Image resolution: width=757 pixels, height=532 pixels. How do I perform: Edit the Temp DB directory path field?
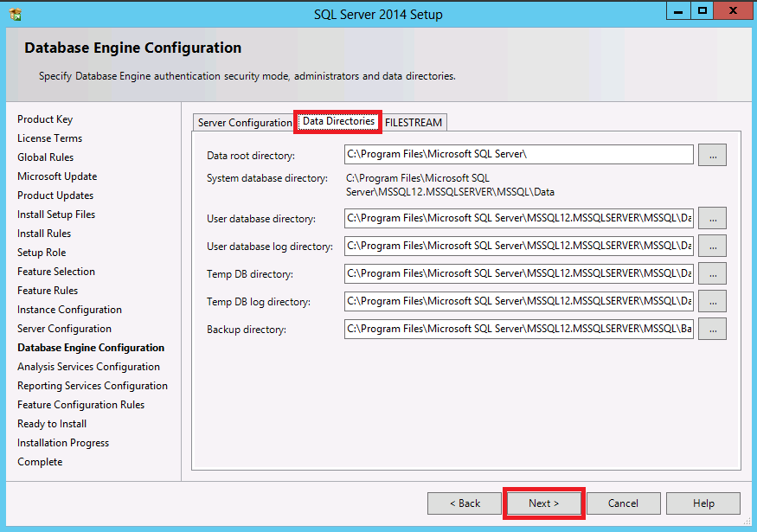(x=519, y=273)
